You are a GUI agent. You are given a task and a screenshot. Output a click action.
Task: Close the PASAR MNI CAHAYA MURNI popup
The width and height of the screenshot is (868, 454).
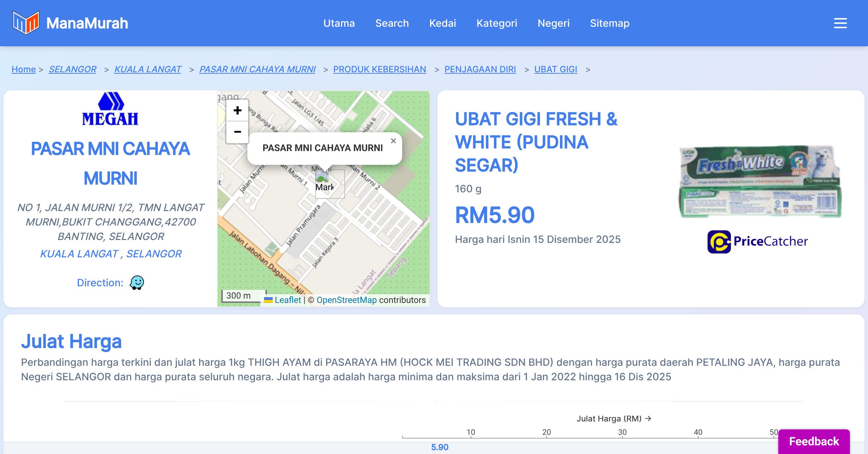pyautogui.click(x=393, y=141)
